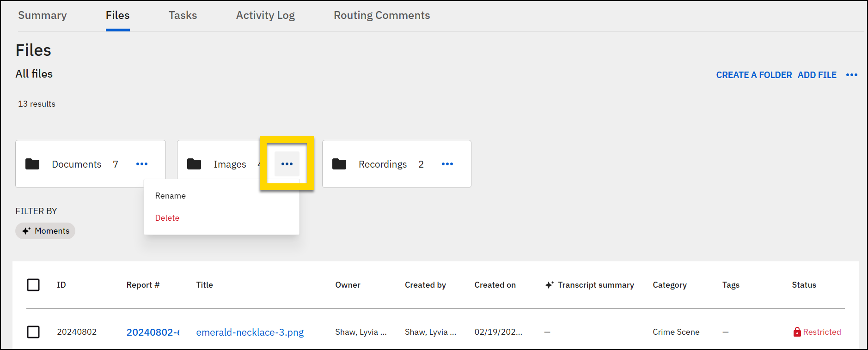
Task: Click the Created by column header
Action: click(425, 285)
